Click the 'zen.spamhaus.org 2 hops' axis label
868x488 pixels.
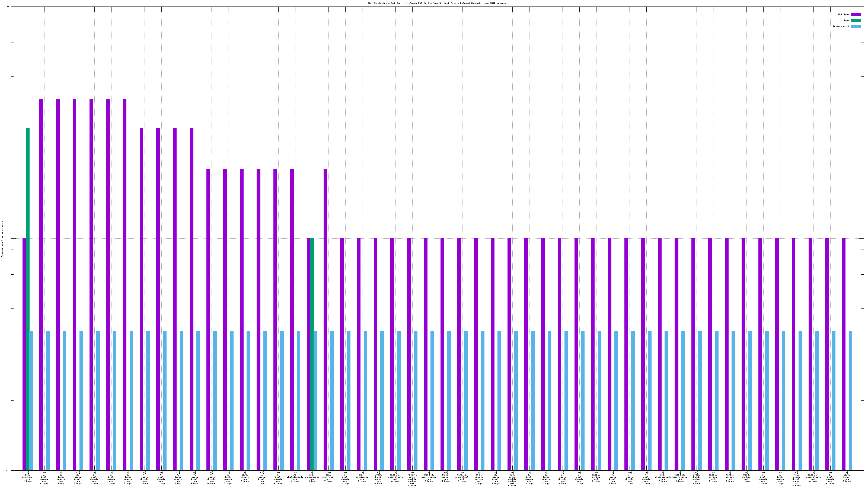click(x=27, y=477)
